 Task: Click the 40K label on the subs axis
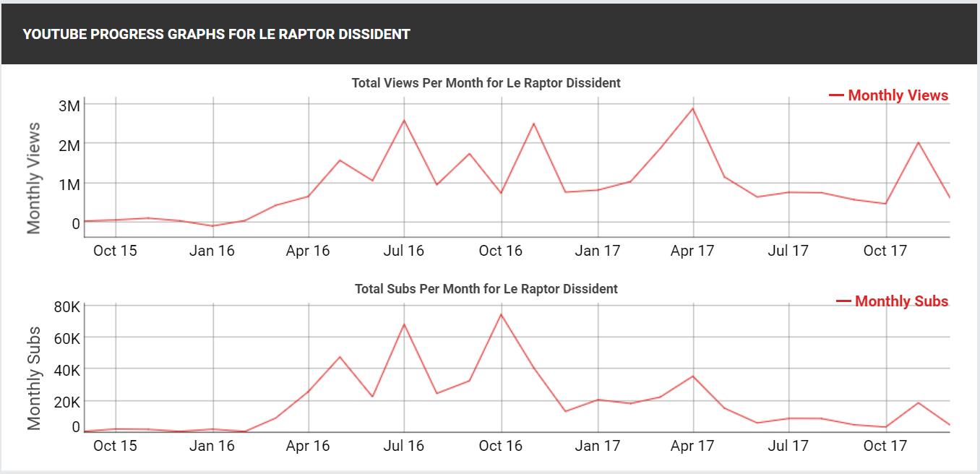[67, 369]
